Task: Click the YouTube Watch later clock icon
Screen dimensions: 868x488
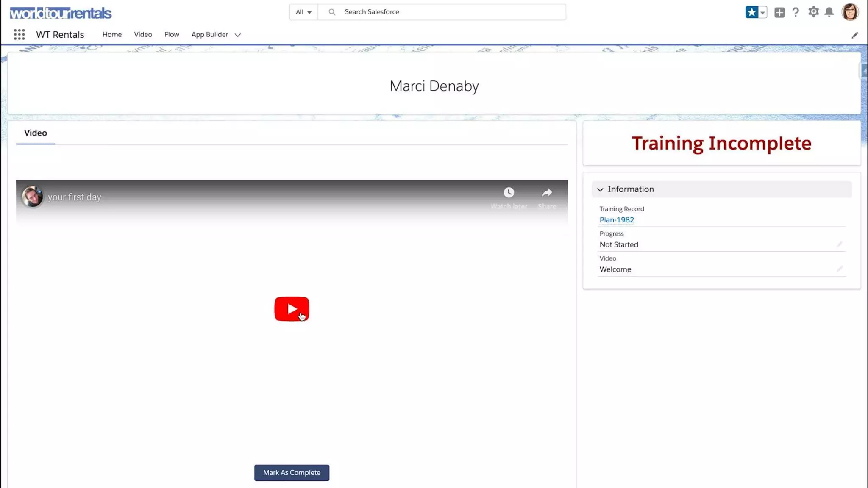Action: coord(509,193)
